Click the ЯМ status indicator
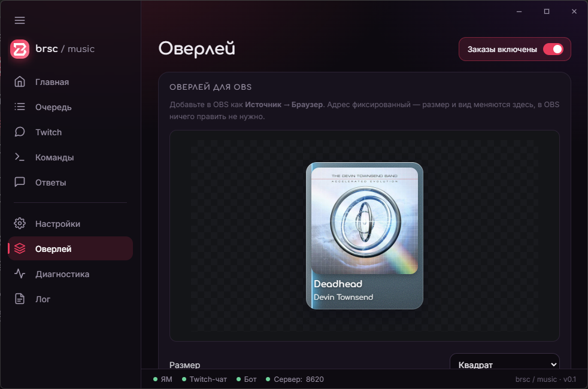The image size is (588, 389). (x=163, y=379)
